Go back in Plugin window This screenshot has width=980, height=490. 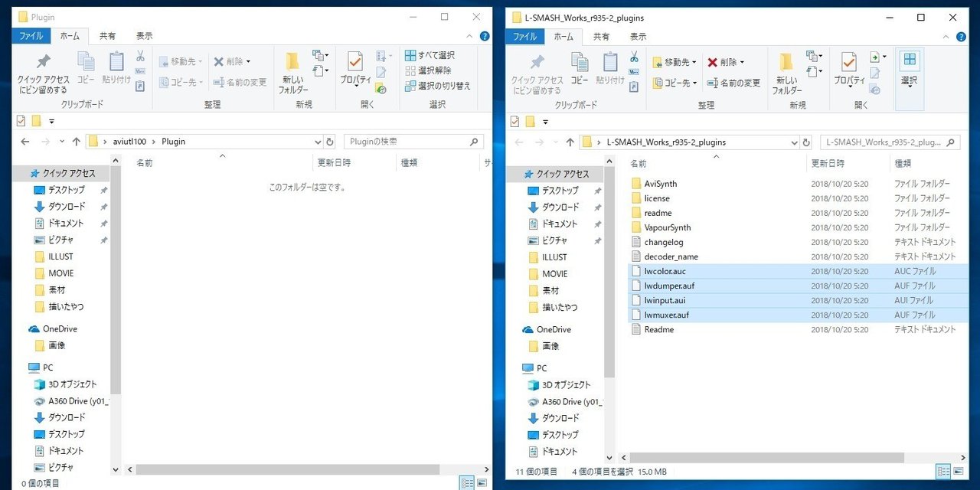tap(24, 142)
